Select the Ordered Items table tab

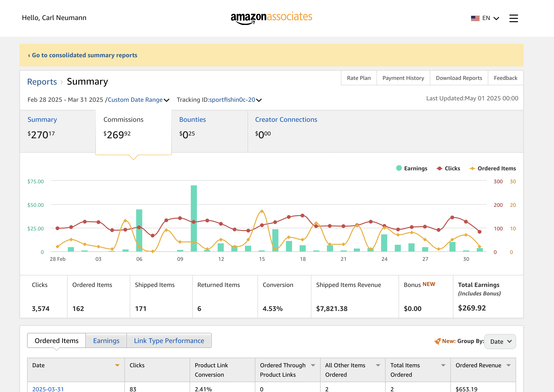pyautogui.click(x=57, y=341)
